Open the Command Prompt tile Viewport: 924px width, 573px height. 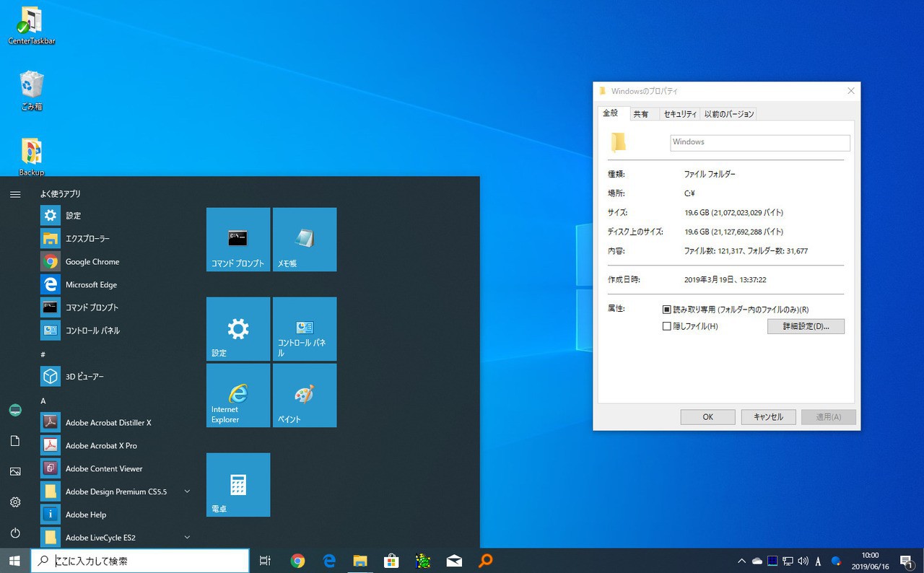click(238, 240)
